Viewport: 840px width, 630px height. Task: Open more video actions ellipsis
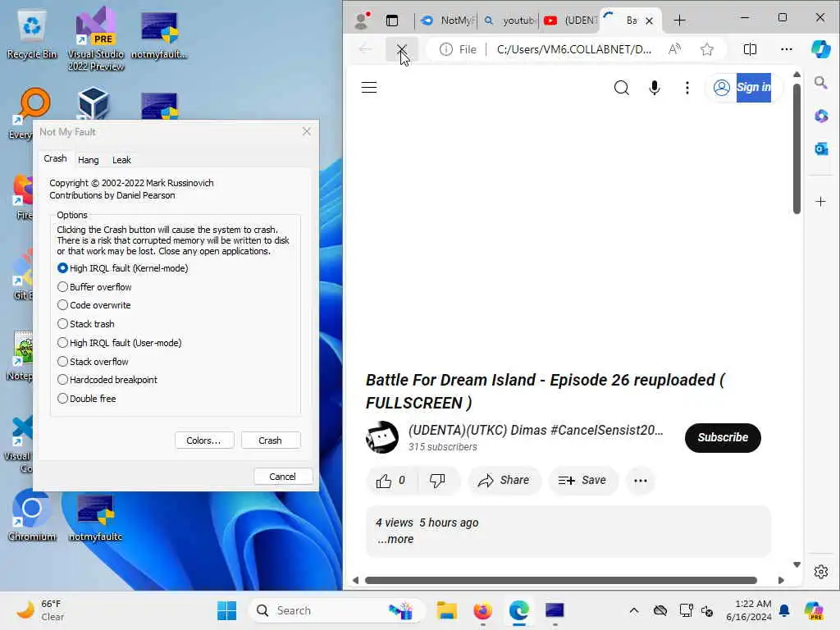(x=640, y=481)
